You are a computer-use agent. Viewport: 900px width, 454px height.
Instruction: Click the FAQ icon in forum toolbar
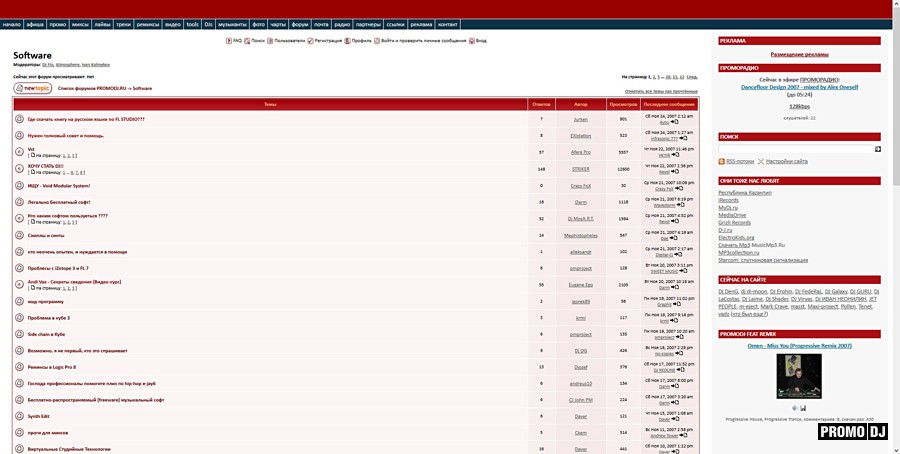[x=229, y=41]
